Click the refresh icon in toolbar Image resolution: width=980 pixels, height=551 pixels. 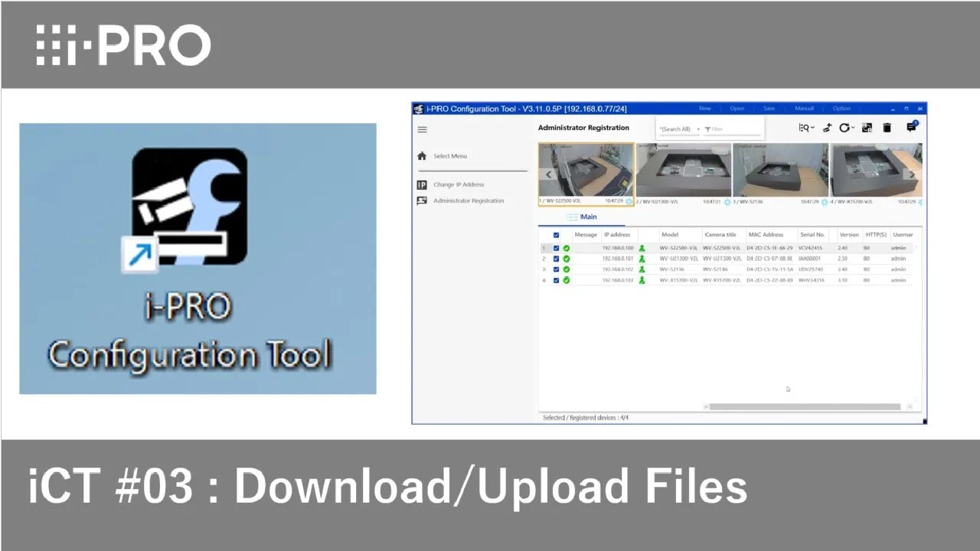[x=844, y=128]
